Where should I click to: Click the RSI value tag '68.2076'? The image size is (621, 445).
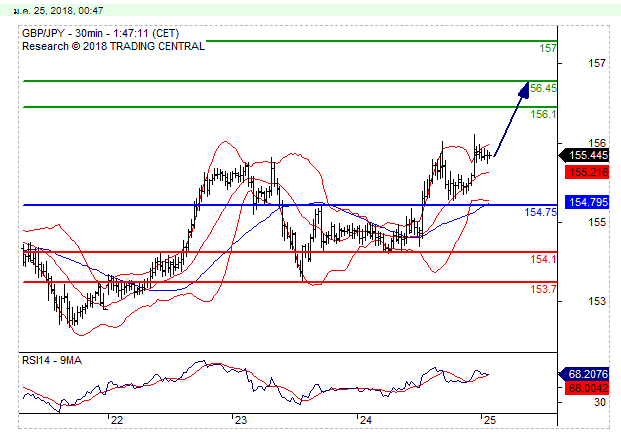585,374
